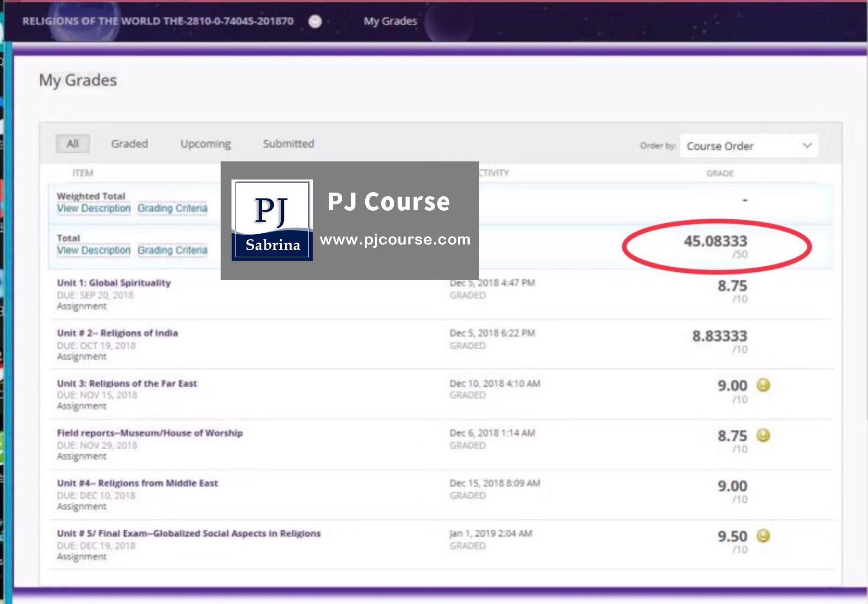This screenshot has height=604, width=868.
Task: Click the PJ Sabrina logo image
Action: click(272, 220)
